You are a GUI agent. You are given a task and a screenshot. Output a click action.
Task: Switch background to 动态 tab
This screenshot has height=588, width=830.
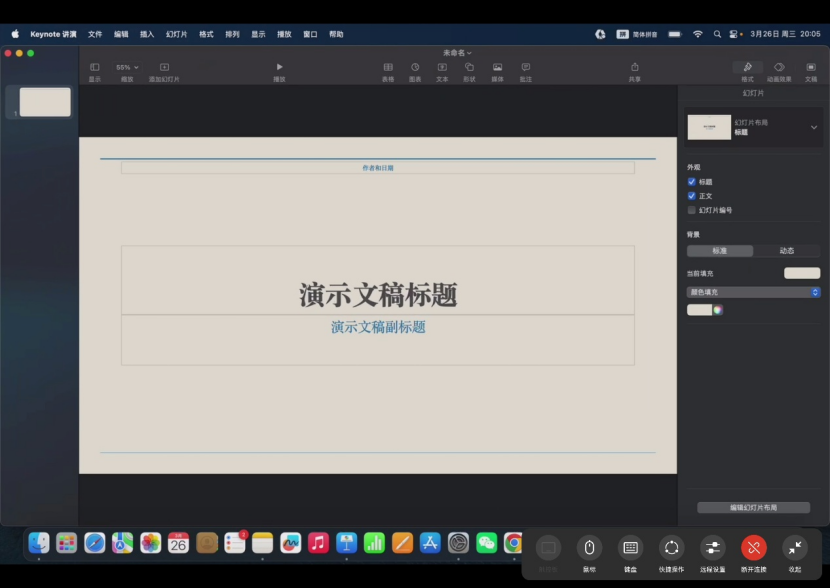tap(786, 251)
